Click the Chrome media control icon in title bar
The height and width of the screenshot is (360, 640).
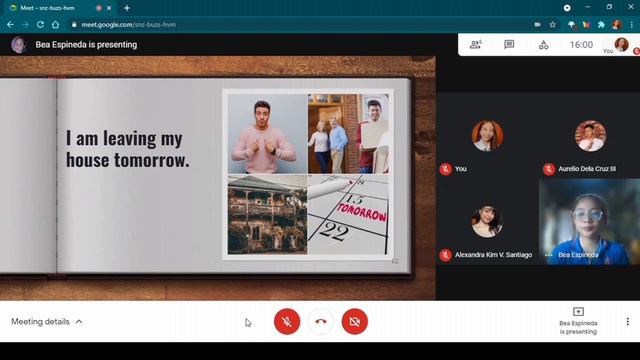(567, 8)
